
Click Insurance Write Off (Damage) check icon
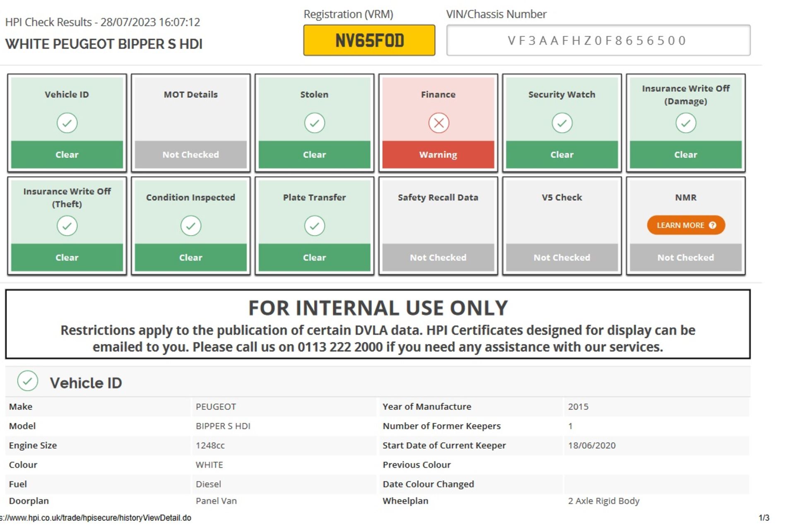686,123
